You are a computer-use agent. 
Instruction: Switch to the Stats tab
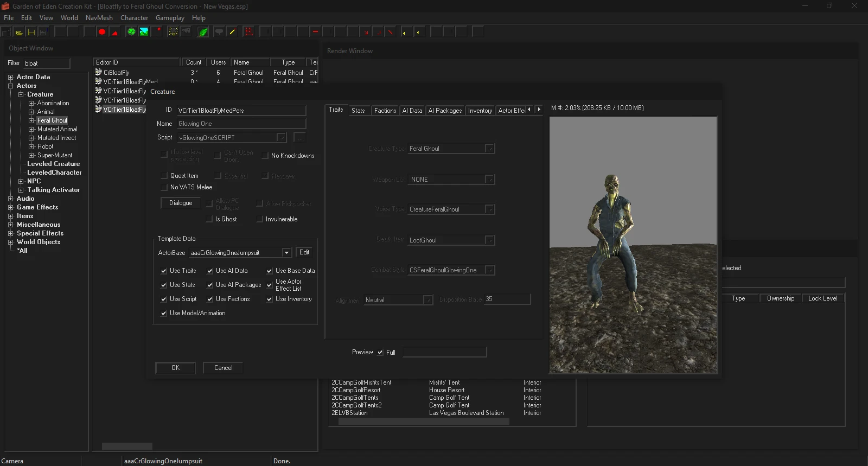(358, 111)
